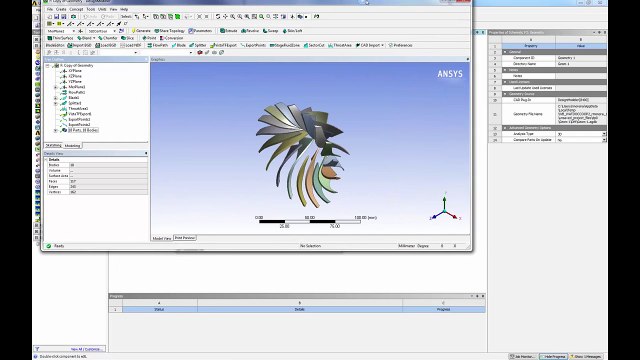640x360 pixels.
Task: Click the SectorCut tool
Action: 314,45
